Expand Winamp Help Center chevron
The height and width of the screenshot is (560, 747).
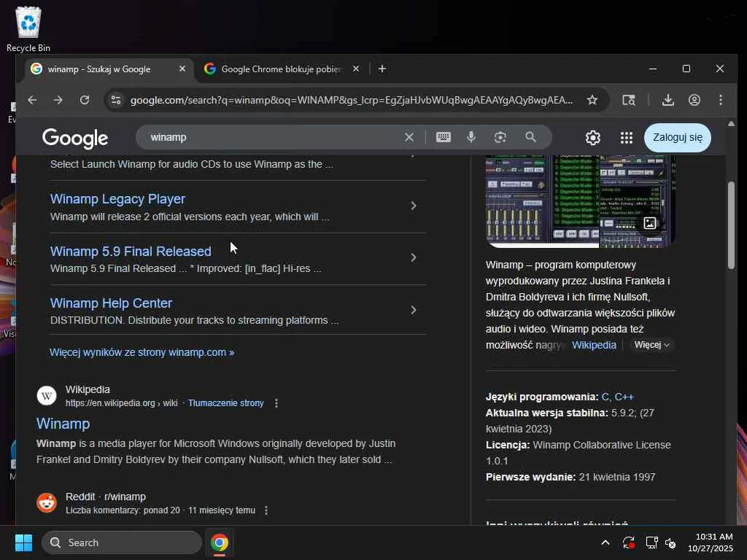(x=414, y=310)
